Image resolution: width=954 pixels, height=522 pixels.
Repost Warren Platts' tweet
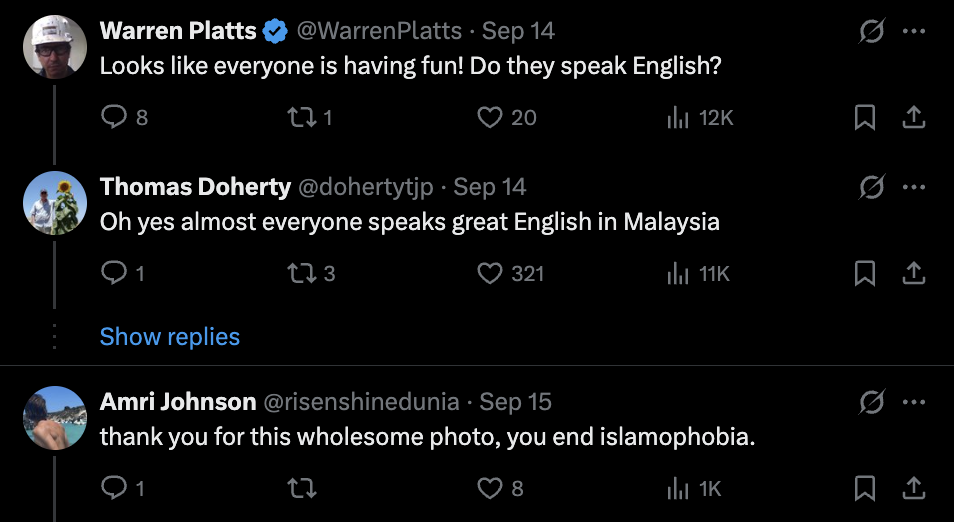[310, 117]
